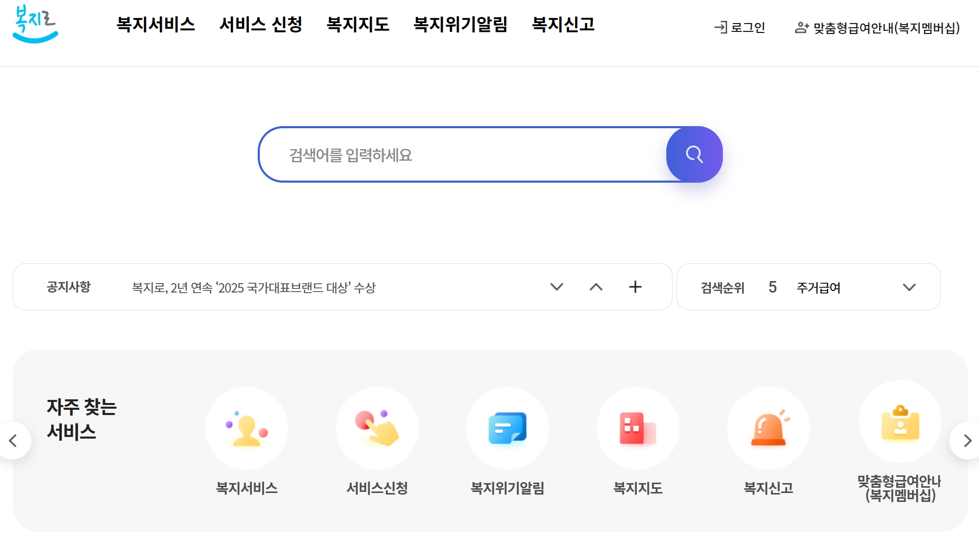Show the next notice with the down chevron
The width and height of the screenshot is (979, 560).
point(557,287)
